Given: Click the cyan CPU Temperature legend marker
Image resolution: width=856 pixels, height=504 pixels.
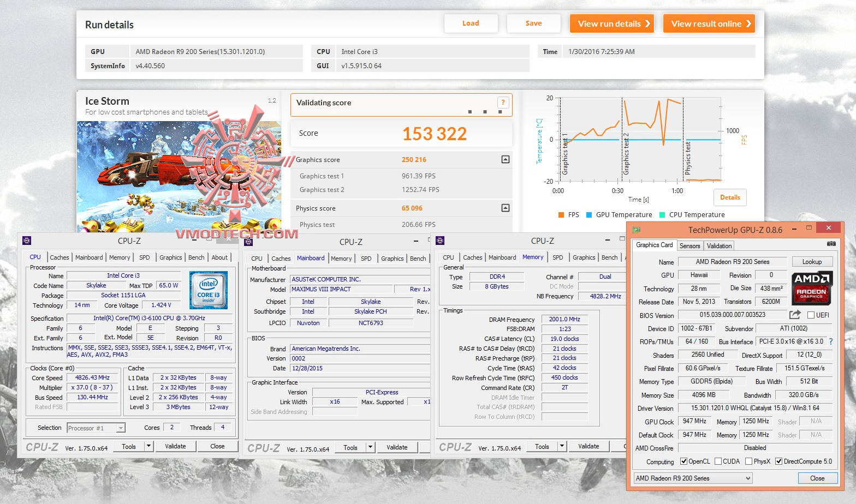Looking at the screenshot, I should click(663, 215).
